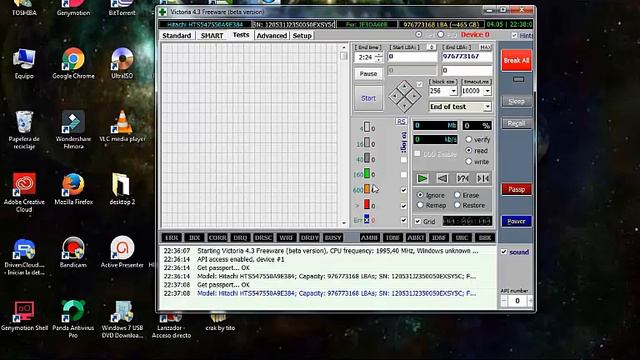The height and width of the screenshot is (360, 640).
Task: Open the UltraISO desktop shortcut
Action: [x=122, y=63]
